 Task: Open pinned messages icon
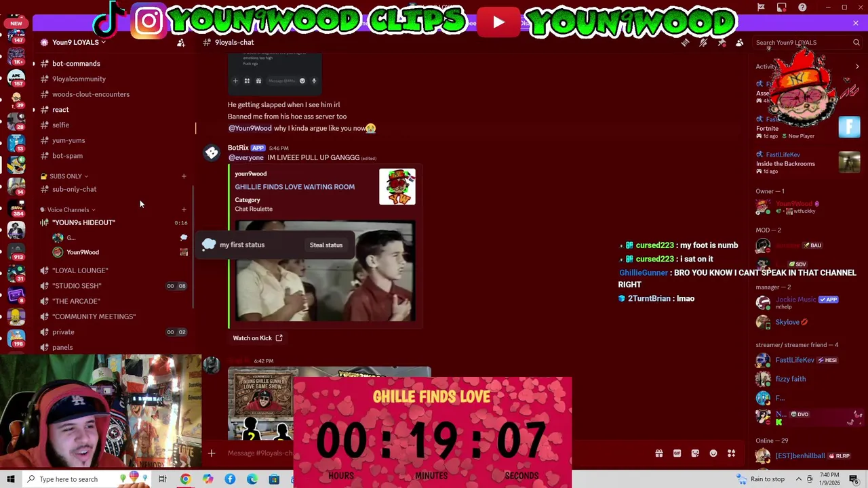[x=722, y=42]
